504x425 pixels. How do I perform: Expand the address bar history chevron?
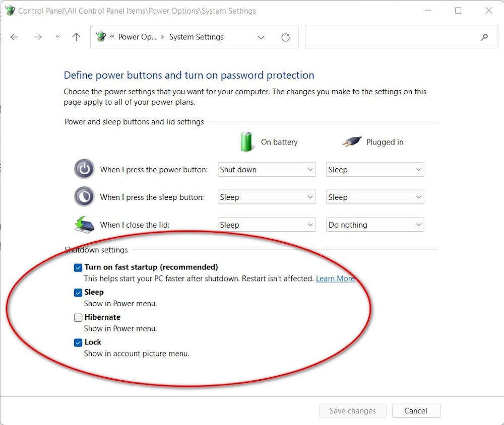pos(261,37)
